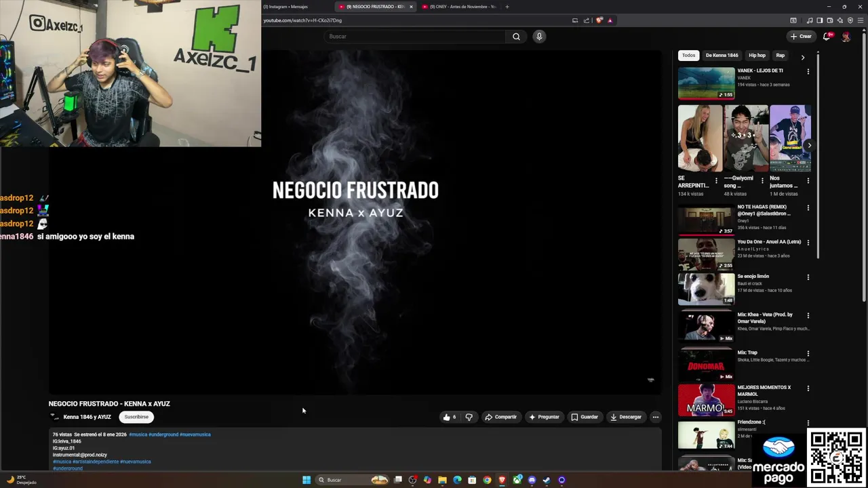This screenshot has height=488, width=868.
Task: Open Google Chrome from the taskbar
Action: coord(487,480)
